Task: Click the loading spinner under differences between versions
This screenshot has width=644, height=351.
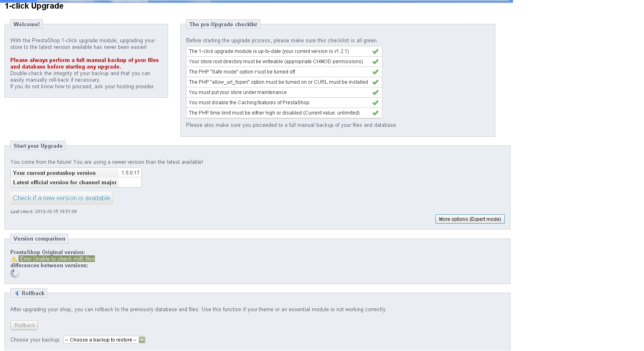Action: (x=15, y=273)
